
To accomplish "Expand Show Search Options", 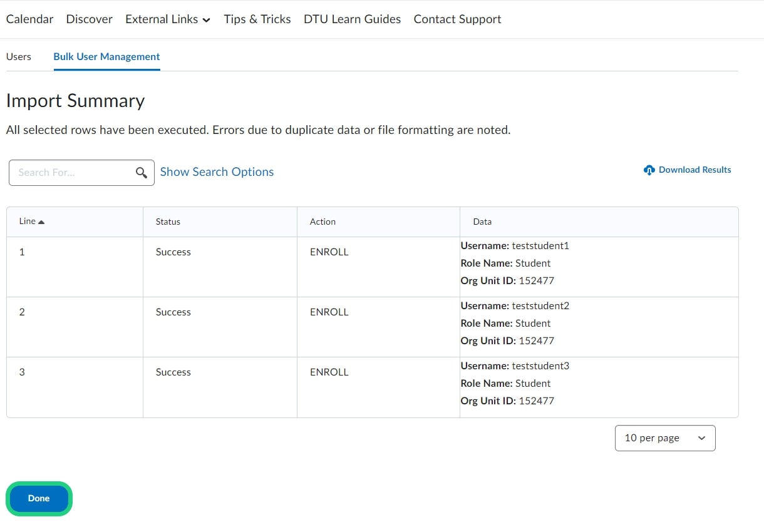I will click(x=217, y=172).
